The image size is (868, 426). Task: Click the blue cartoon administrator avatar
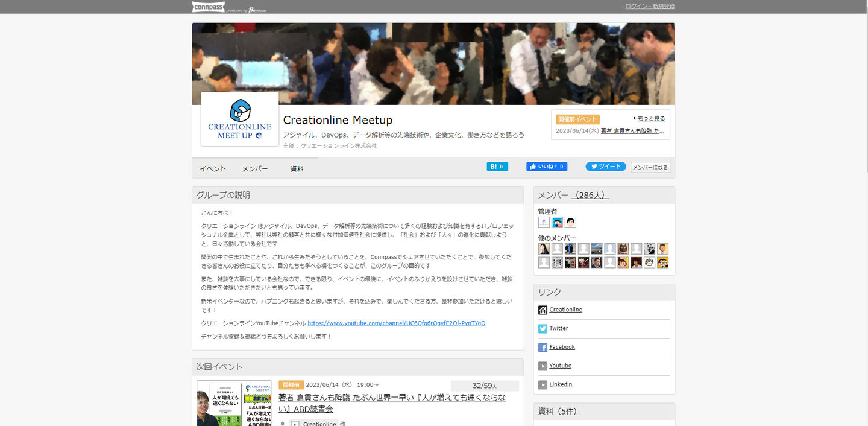557,222
